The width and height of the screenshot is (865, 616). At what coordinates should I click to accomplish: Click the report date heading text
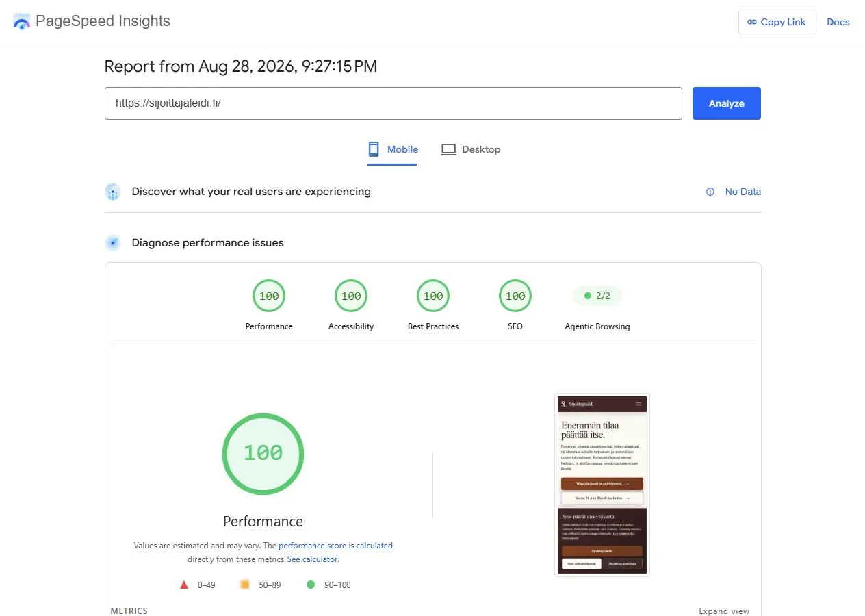tap(241, 66)
